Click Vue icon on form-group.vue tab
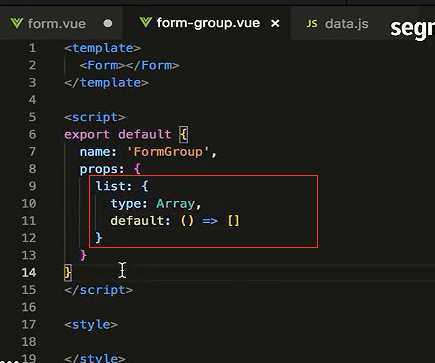The width and height of the screenshot is (435, 363). pos(146,23)
